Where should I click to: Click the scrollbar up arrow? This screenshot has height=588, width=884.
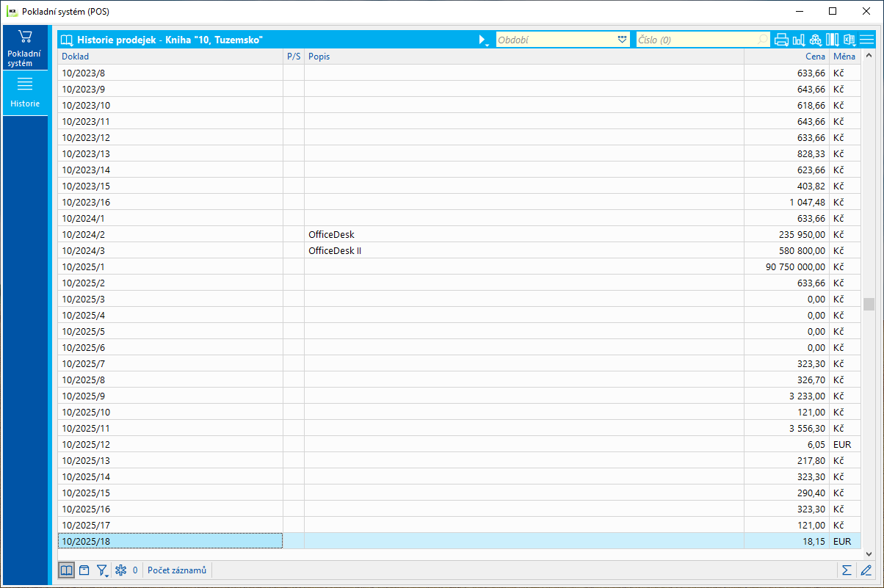[x=869, y=56]
